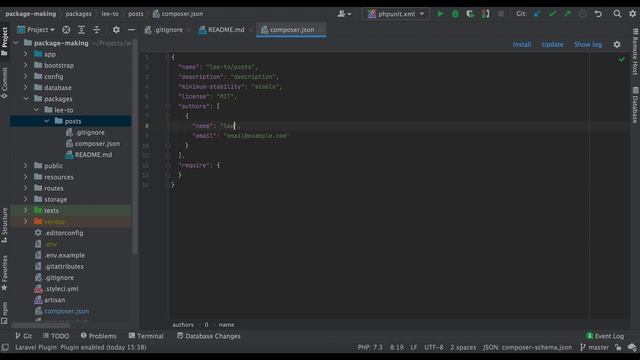Collapse the posts folder
This screenshot has width=640, height=360.
47,121
